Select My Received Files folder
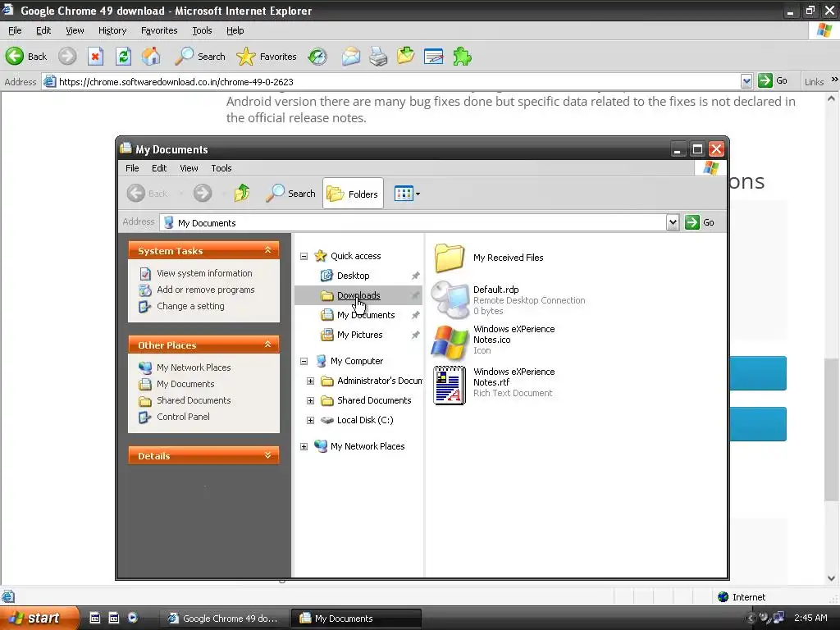Image resolution: width=840 pixels, height=630 pixels. 489,258
